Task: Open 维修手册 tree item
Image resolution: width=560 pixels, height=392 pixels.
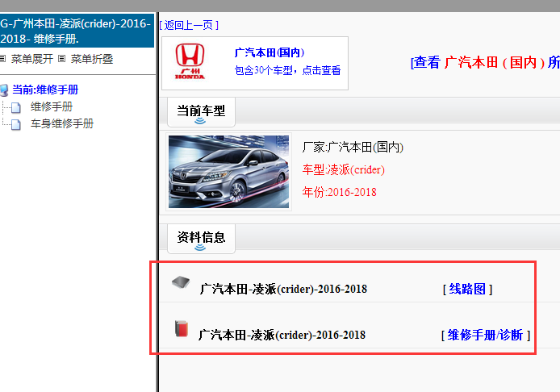Action: click(x=52, y=106)
